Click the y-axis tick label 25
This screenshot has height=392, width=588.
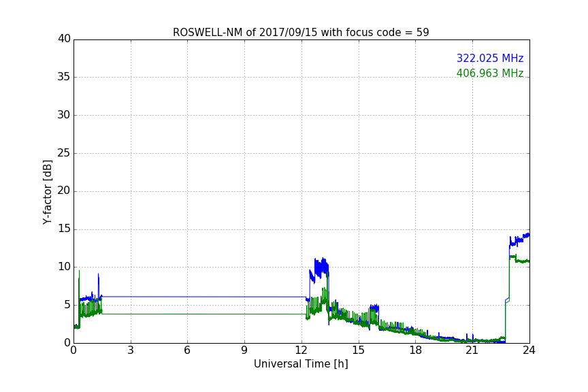64,152
